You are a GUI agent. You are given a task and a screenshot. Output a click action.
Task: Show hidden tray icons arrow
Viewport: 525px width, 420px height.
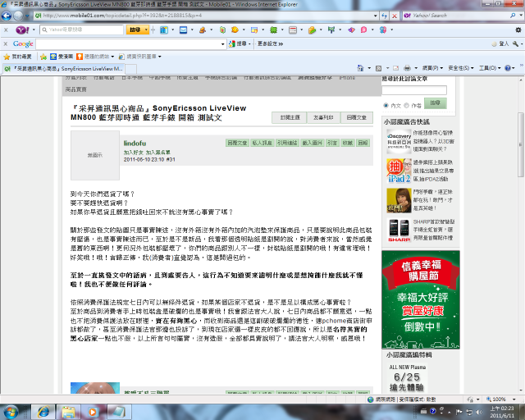(x=449, y=412)
